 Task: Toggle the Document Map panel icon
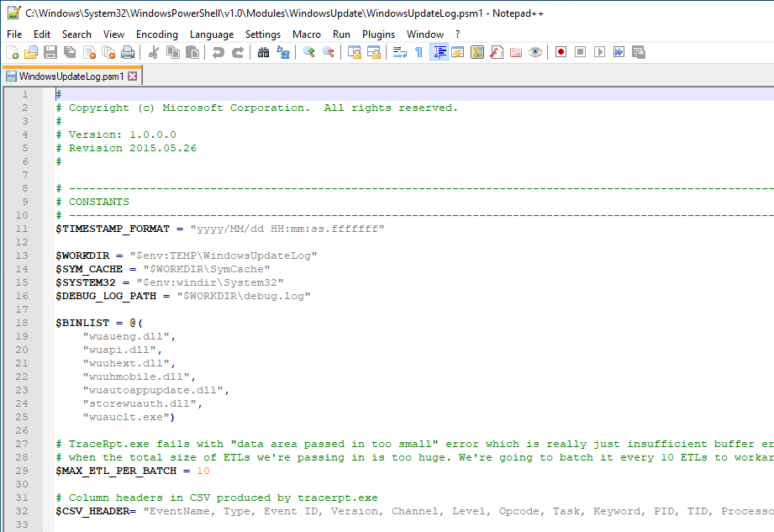click(477, 52)
